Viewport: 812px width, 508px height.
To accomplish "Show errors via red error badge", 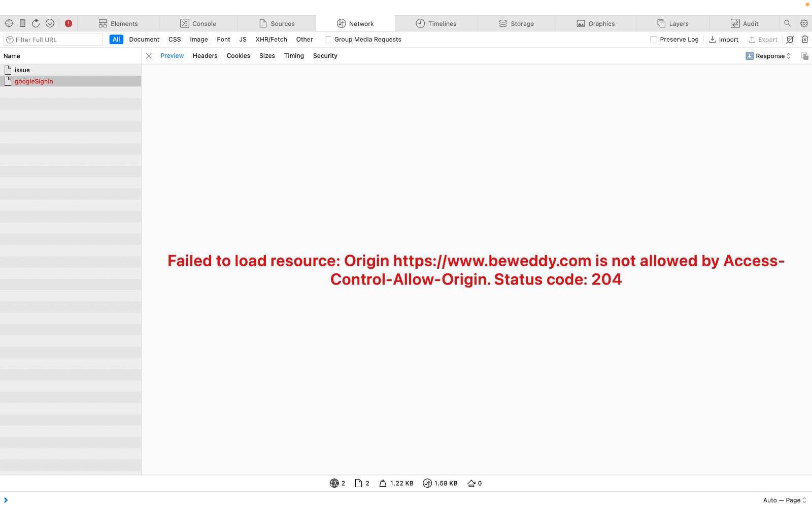I will [x=69, y=23].
